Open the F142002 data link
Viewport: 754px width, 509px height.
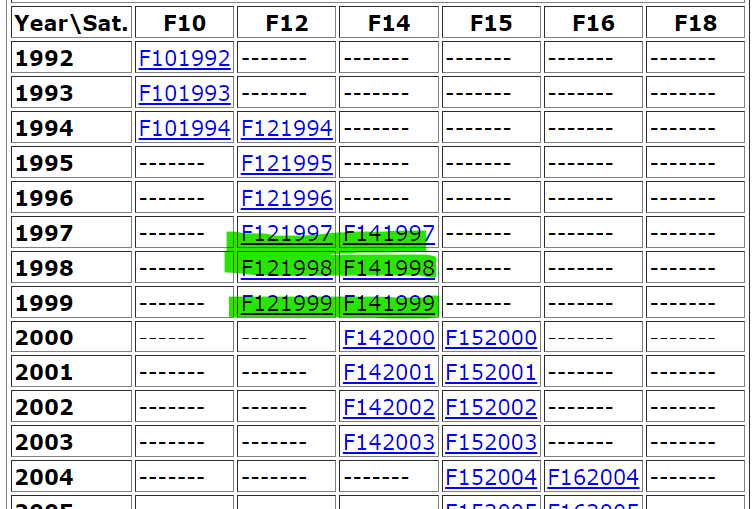tap(389, 408)
